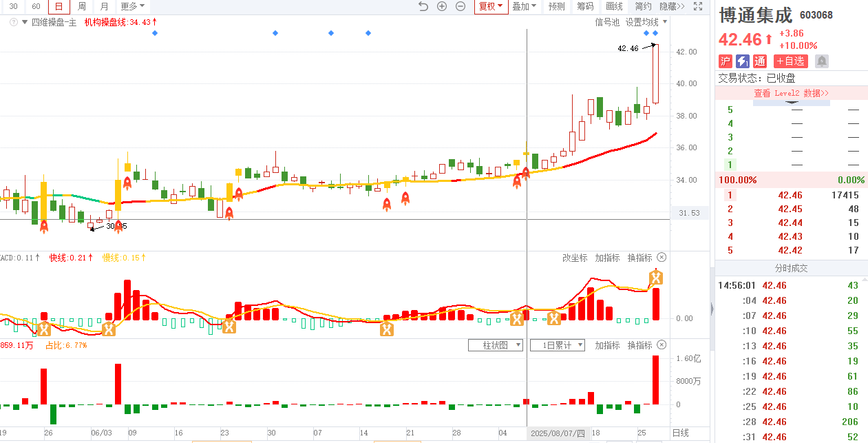Screen dimensions: 868x443
Task: Expand the 1日累计 dropdown
Action: 557,345
